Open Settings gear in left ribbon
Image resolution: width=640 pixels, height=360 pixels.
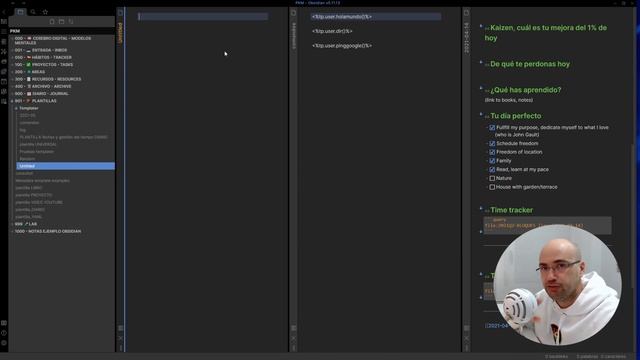coord(4,343)
